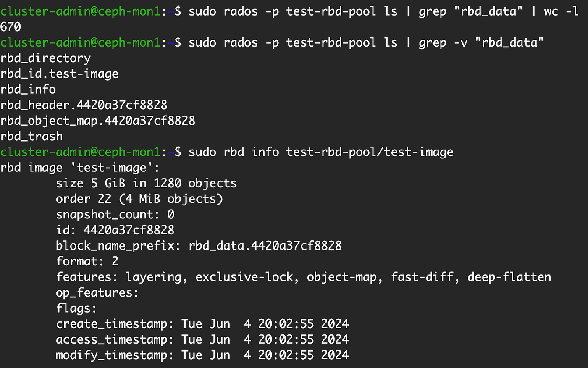Click on rbd_id.test-image entry

click(x=59, y=74)
